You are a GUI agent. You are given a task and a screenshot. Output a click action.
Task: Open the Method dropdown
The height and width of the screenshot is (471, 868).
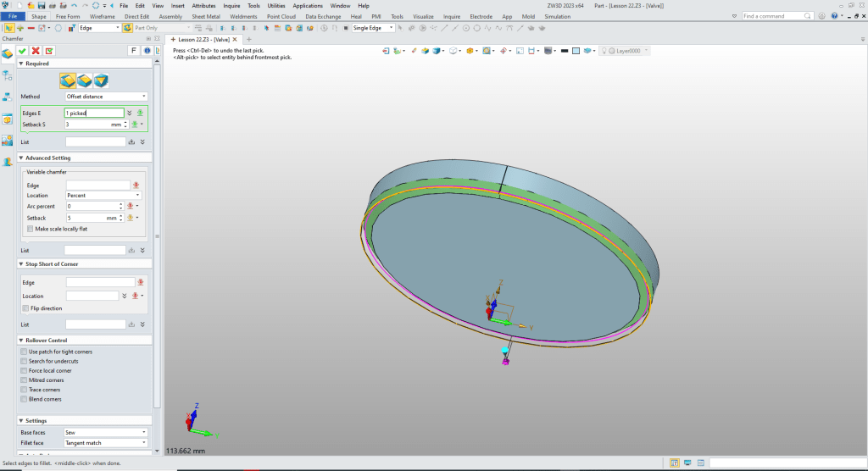coord(106,97)
